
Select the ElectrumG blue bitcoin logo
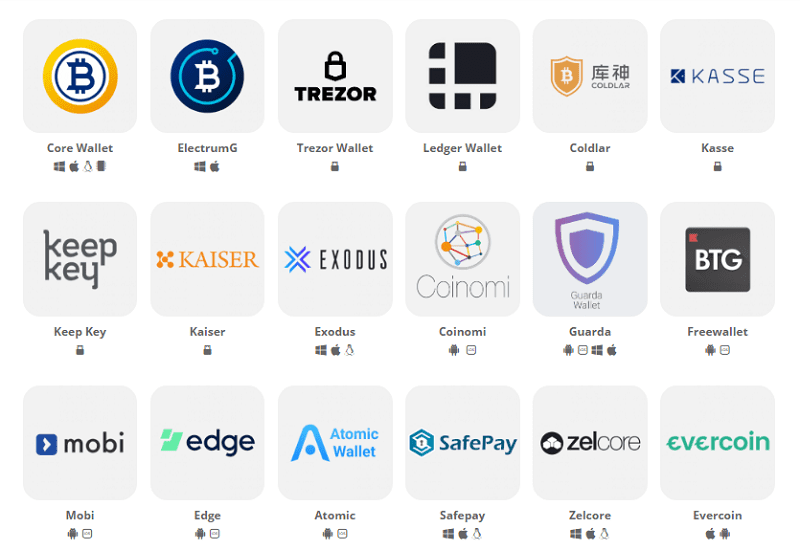[x=207, y=76]
